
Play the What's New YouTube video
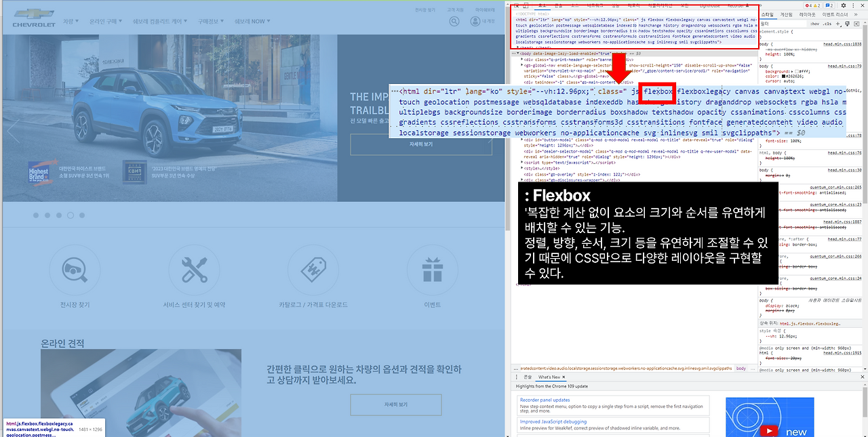point(770,431)
